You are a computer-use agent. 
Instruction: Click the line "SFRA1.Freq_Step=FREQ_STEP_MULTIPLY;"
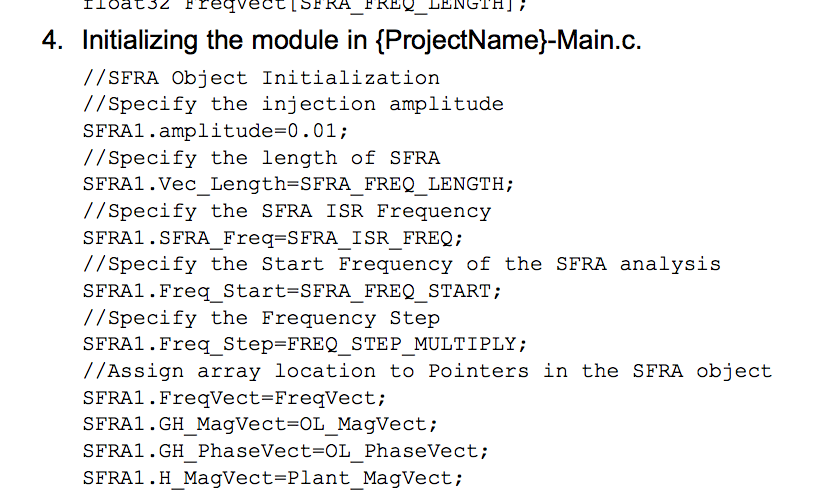(x=304, y=344)
